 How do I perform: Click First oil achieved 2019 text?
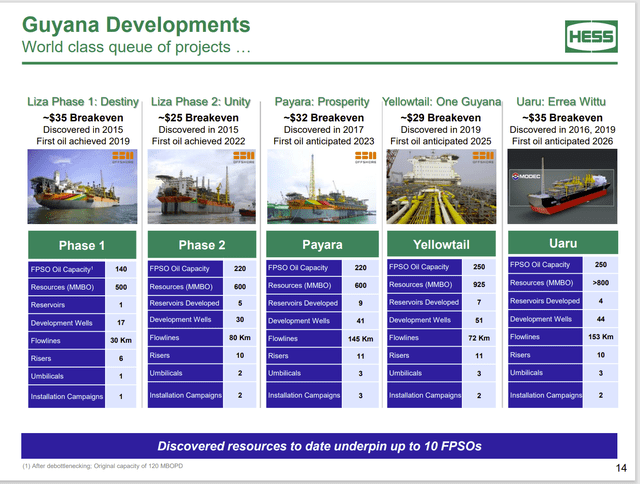click(x=83, y=141)
